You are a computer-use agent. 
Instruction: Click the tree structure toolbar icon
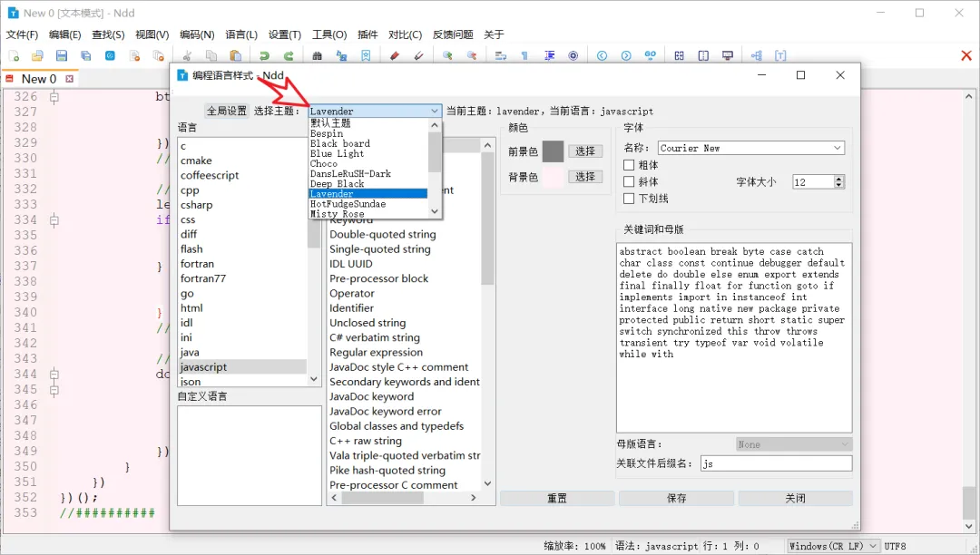[x=756, y=55]
